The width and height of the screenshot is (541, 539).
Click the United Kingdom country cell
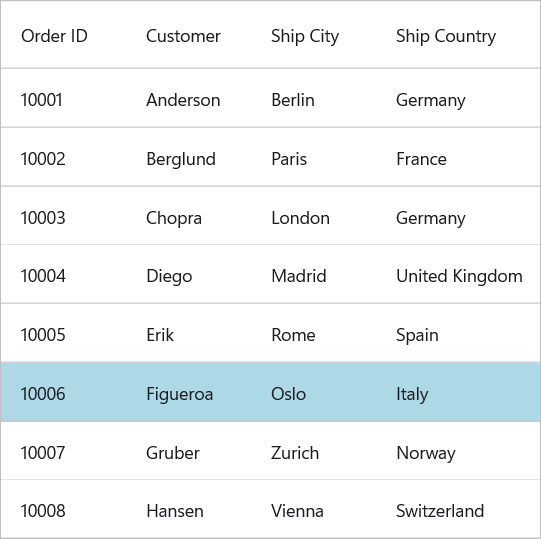tap(458, 274)
